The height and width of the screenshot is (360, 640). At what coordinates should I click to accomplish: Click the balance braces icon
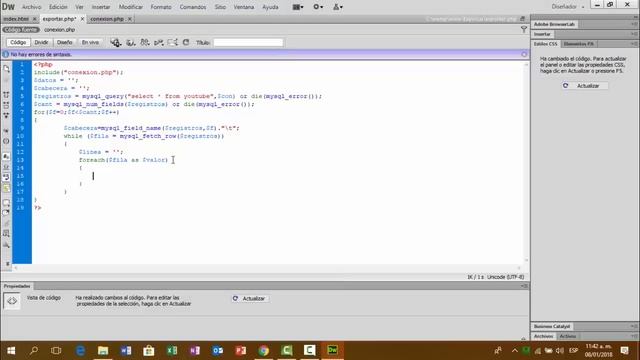point(6,141)
